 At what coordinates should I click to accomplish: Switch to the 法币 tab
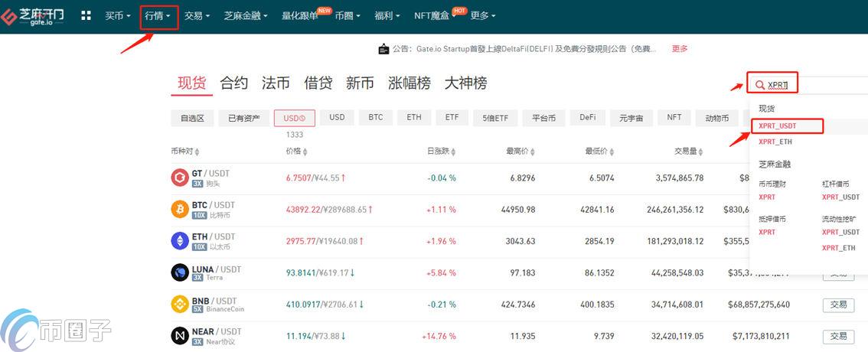[x=276, y=83]
